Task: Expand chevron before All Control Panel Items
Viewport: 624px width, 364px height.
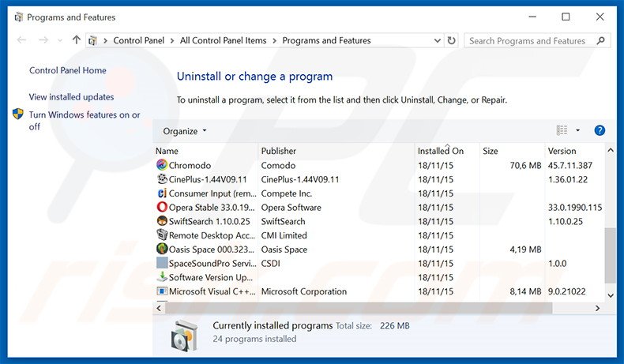Action: 172,40
